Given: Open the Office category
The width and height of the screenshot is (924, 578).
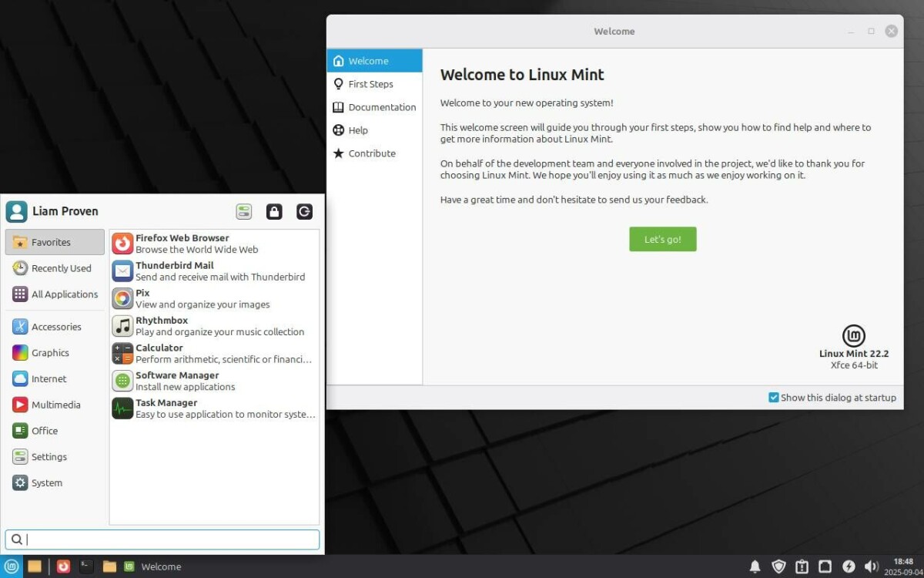Looking at the screenshot, I should pyautogui.click(x=55, y=431).
